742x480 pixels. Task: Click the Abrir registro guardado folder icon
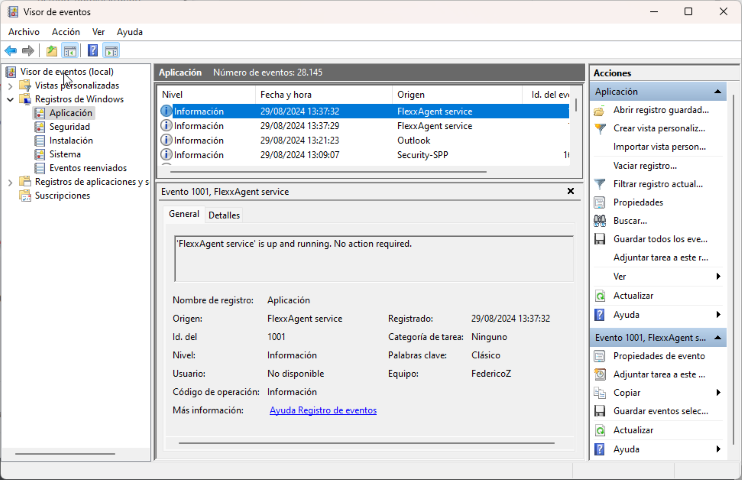[x=600, y=110]
